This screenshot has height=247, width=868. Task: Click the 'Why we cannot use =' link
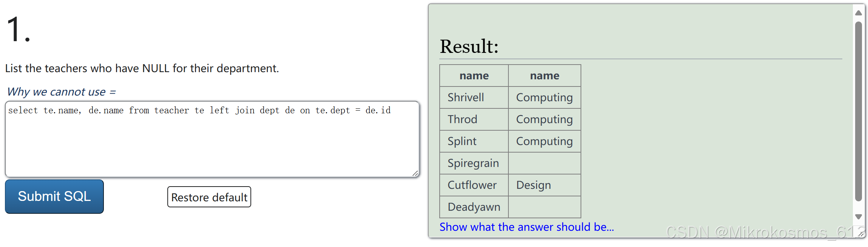(60, 91)
